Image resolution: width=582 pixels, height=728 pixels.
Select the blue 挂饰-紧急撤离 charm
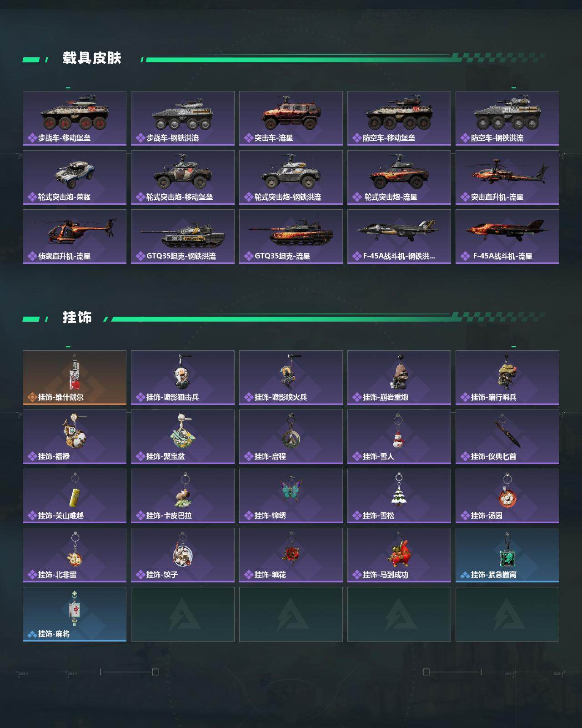tap(507, 555)
